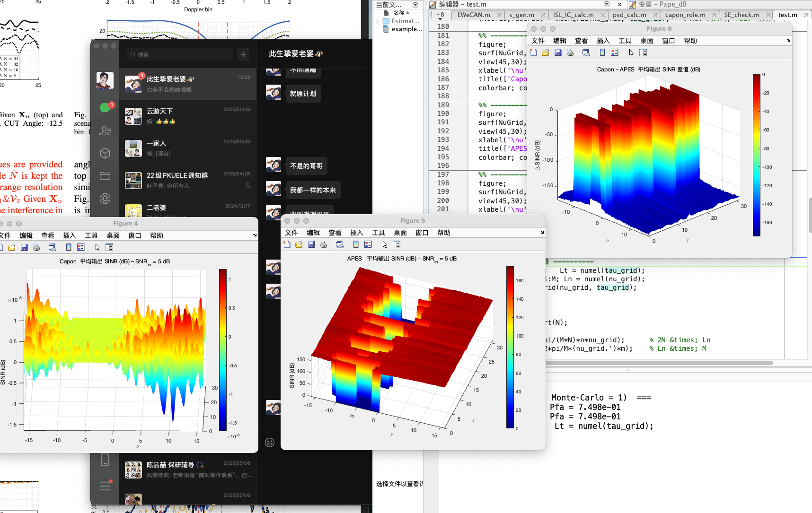The height and width of the screenshot is (513, 812).
Task: Open the 云游天下 chat conversation
Action: pyautogui.click(x=188, y=116)
